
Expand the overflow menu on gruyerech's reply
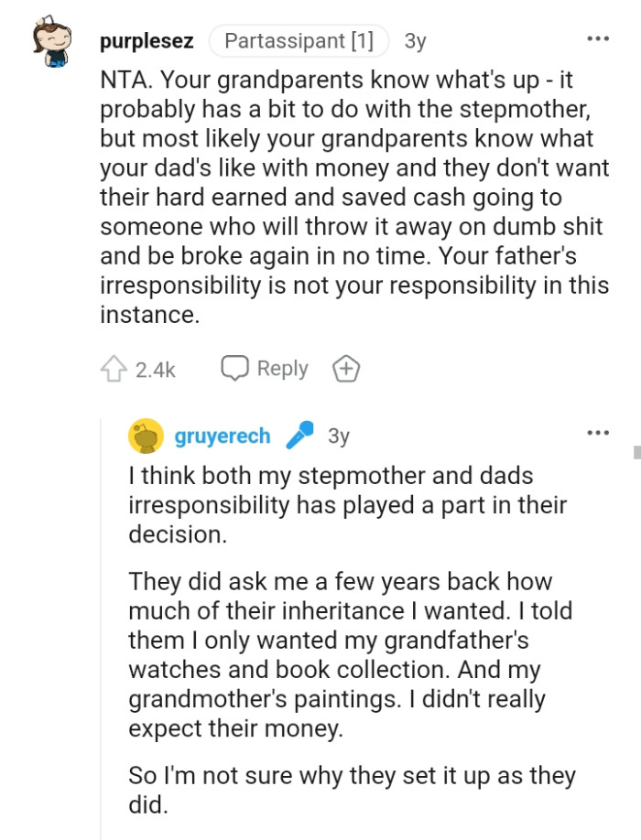tap(597, 433)
